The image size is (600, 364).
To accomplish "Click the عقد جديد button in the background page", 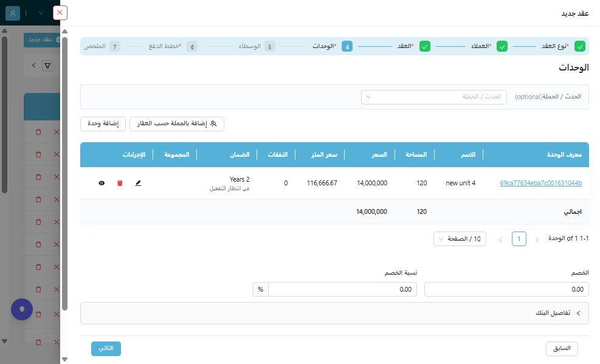I will (x=42, y=39).
